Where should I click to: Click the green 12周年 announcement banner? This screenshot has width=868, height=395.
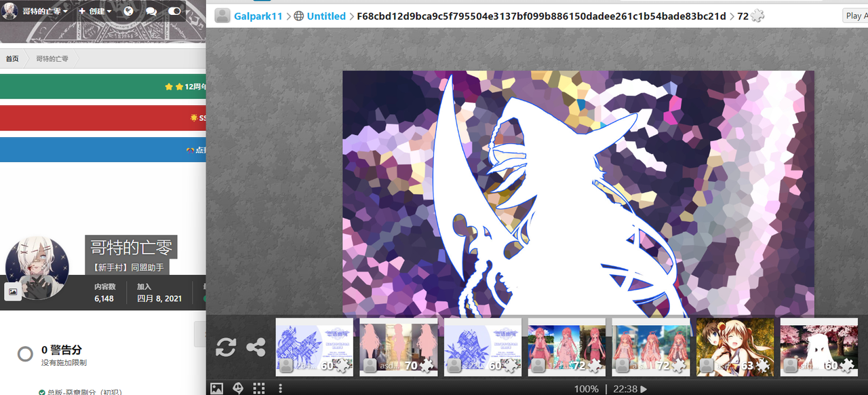pos(103,87)
